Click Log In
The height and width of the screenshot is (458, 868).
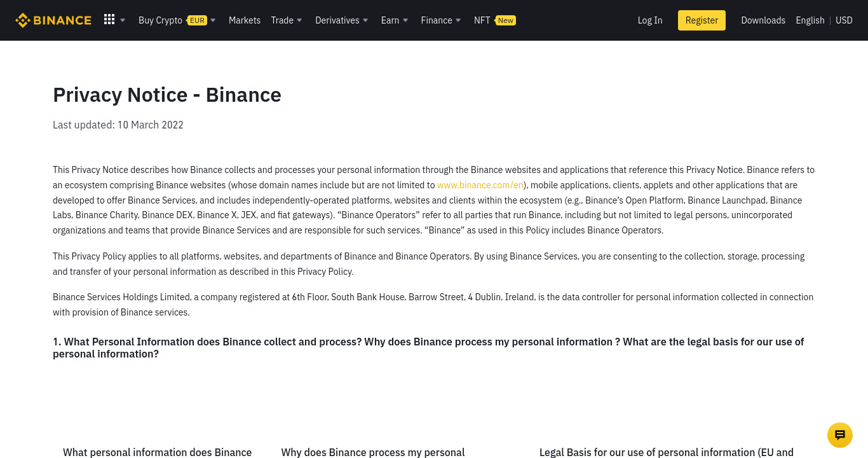pyautogui.click(x=650, y=20)
